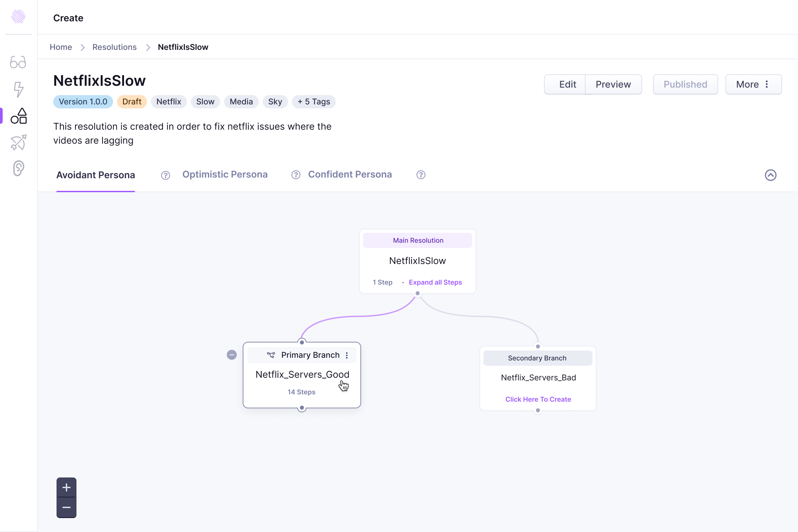Click Expand all Steps link
The height and width of the screenshot is (532, 798).
[x=435, y=282]
